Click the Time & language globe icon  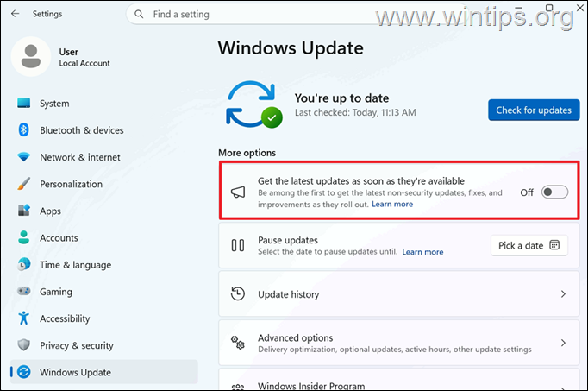pyautogui.click(x=23, y=264)
